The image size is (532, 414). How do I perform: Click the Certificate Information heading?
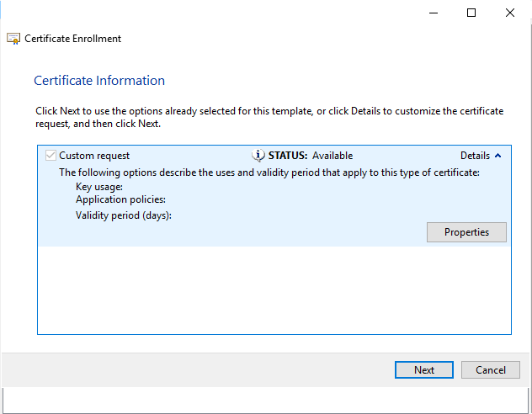click(99, 81)
